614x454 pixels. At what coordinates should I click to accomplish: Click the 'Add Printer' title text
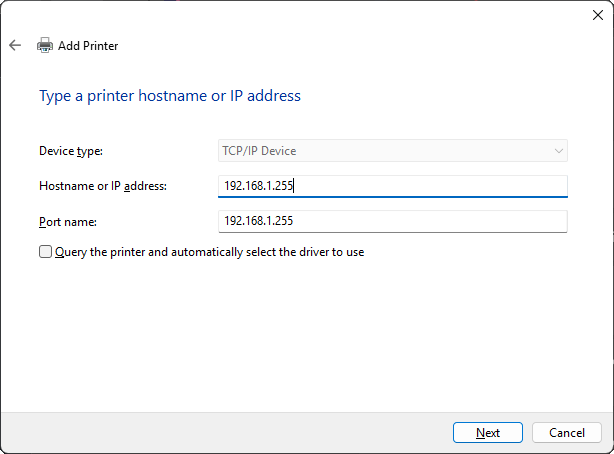[88, 46]
